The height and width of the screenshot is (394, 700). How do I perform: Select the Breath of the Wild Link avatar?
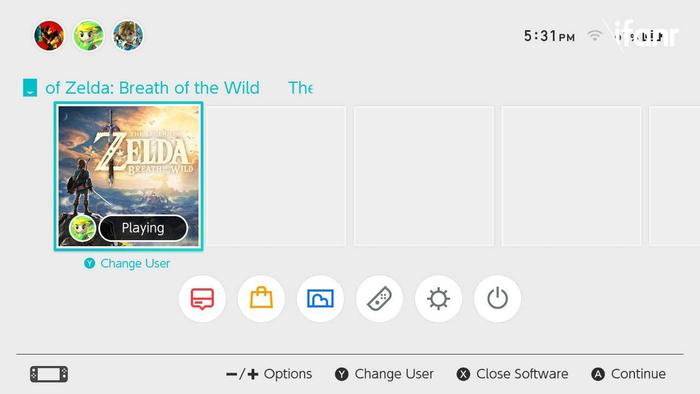[x=128, y=36]
